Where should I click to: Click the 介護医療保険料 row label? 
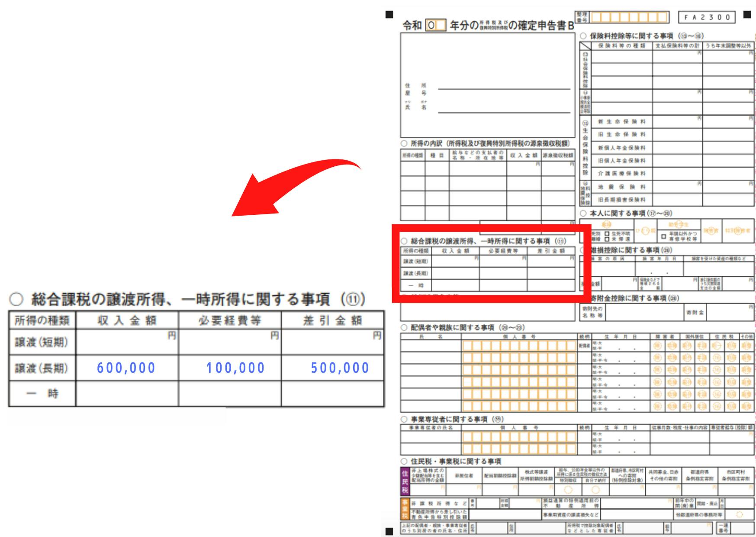(622, 174)
